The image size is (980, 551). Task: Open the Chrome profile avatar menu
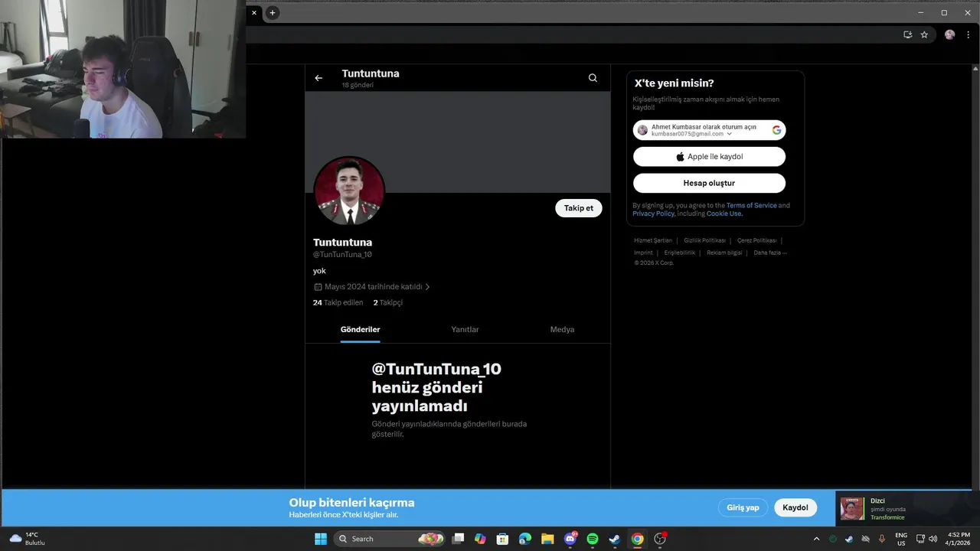tap(949, 34)
